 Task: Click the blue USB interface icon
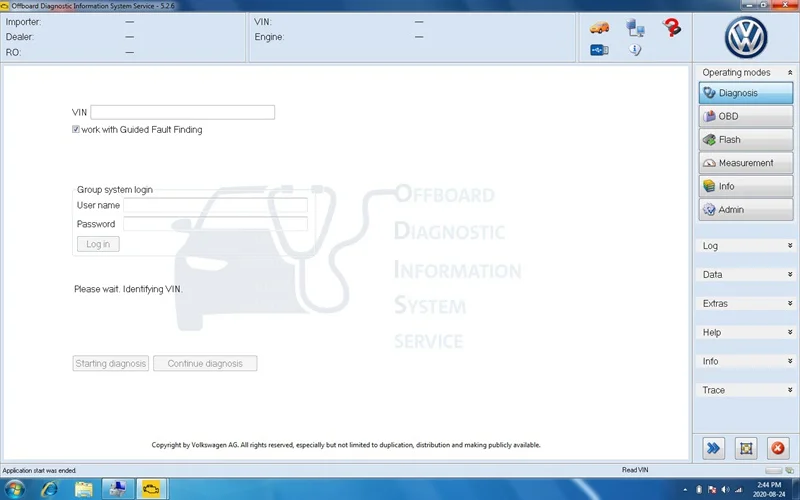pos(599,50)
